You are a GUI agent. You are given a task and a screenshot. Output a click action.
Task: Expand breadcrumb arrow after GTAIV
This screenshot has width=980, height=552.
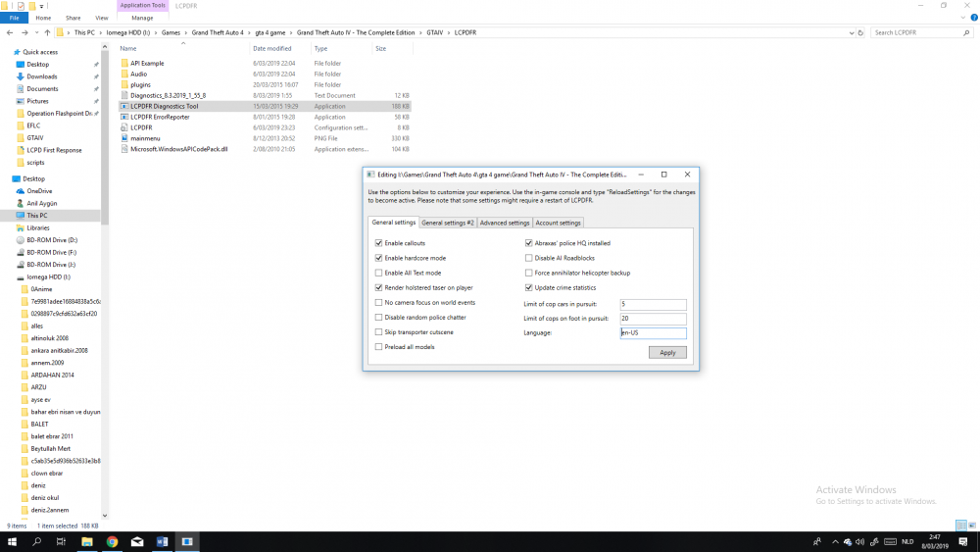click(x=448, y=32)
